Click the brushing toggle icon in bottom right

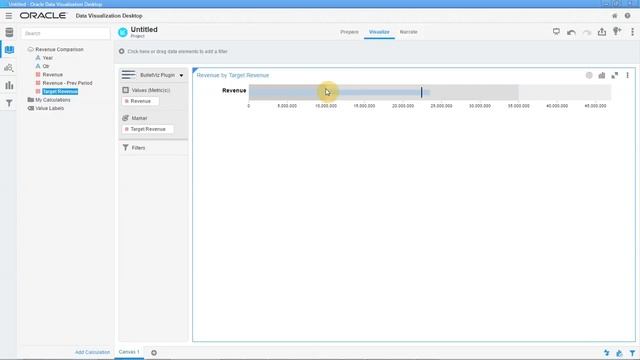[619, 353]
